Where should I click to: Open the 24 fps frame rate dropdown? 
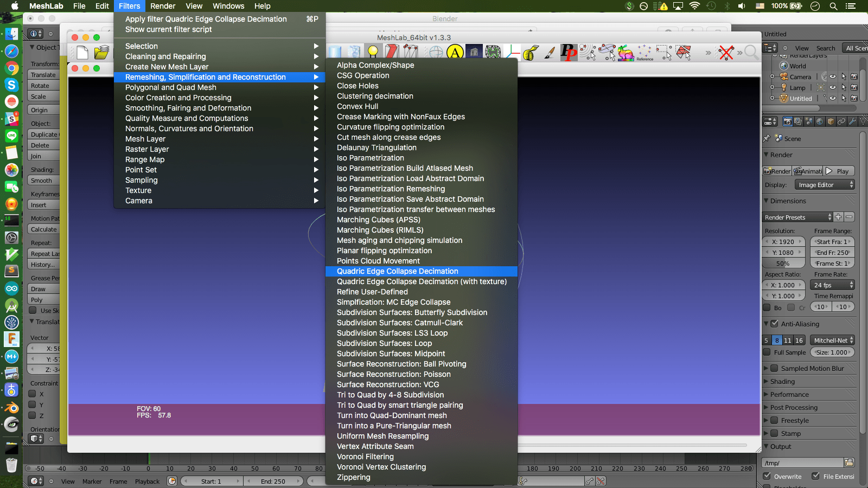click(833, 285)
